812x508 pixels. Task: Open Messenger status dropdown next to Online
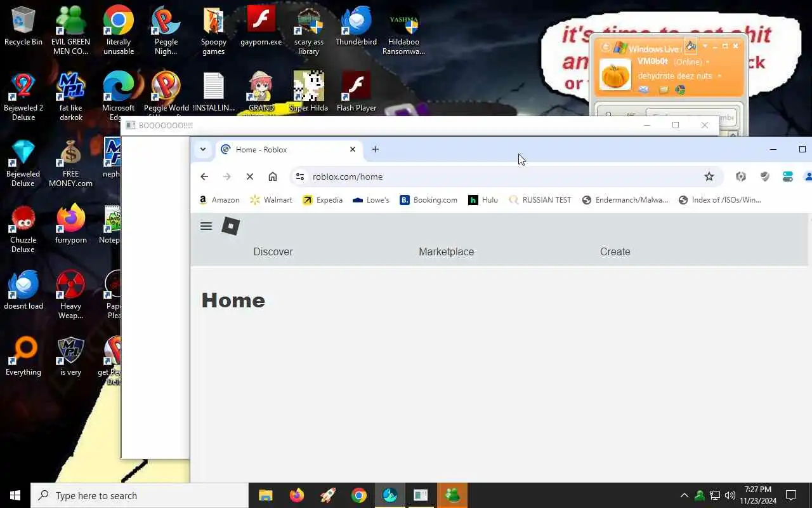pos(708,62)
